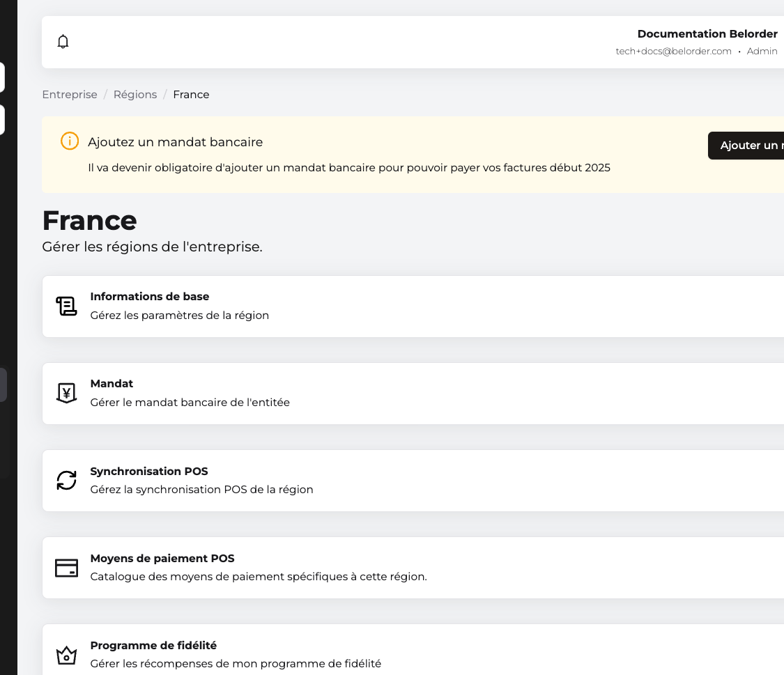This screenshot has width=784, height=675.
Task: Open the Synchronisation POS card
Action: tap(413, 481)
